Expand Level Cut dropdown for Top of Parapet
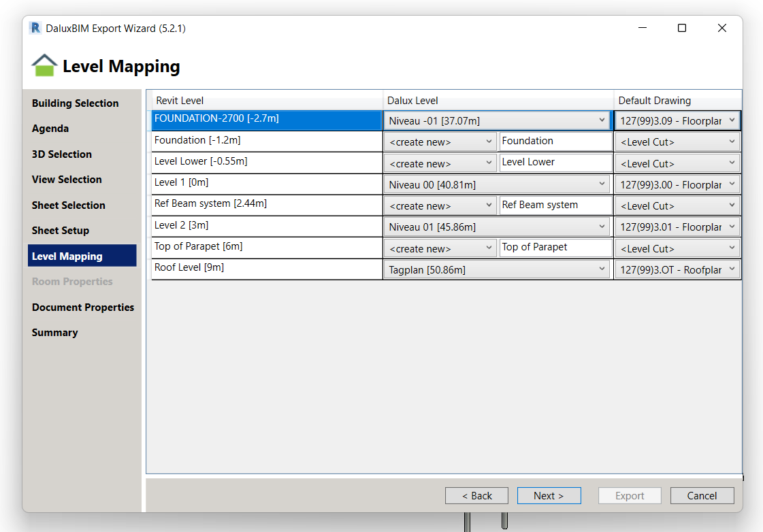This screenshot has width=763, height=532. pyautogui.click(x=677, y=249)
